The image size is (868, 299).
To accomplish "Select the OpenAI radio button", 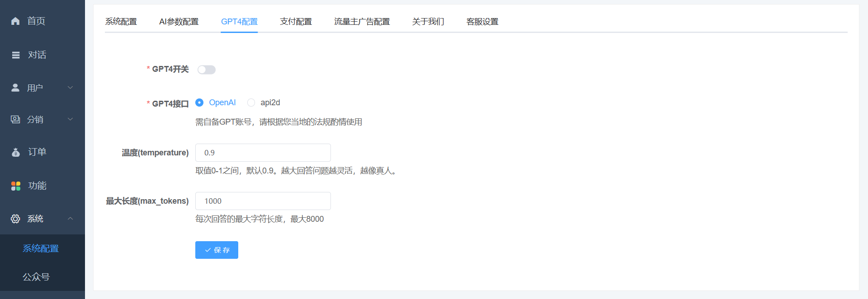I will [x=199, y=103].
